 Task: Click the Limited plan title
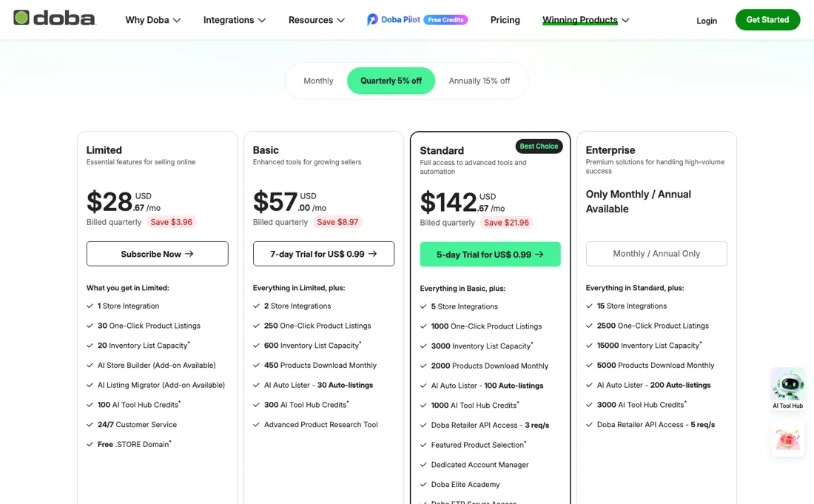[x=104, y=150]
